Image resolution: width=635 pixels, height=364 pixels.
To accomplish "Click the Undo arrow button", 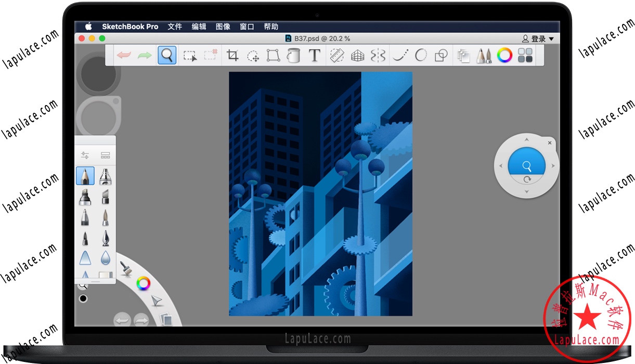I will [x=124, y=56].
